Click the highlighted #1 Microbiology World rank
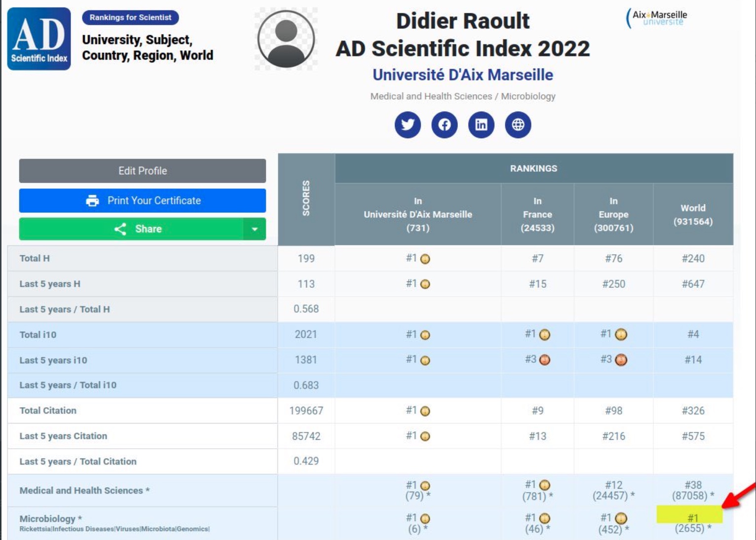Image resolution: width=756 pixels, height=540 pixels. 693,518
